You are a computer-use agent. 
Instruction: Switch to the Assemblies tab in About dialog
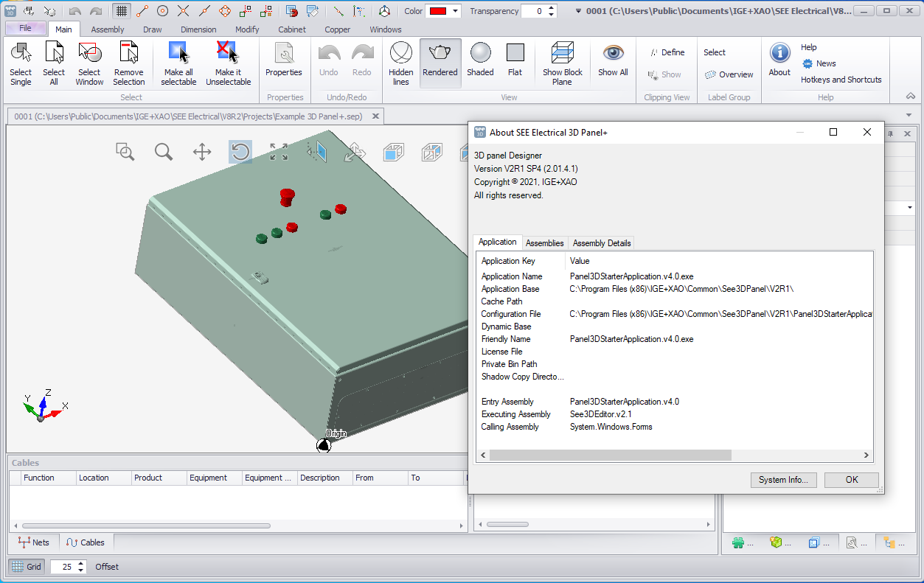545,243
